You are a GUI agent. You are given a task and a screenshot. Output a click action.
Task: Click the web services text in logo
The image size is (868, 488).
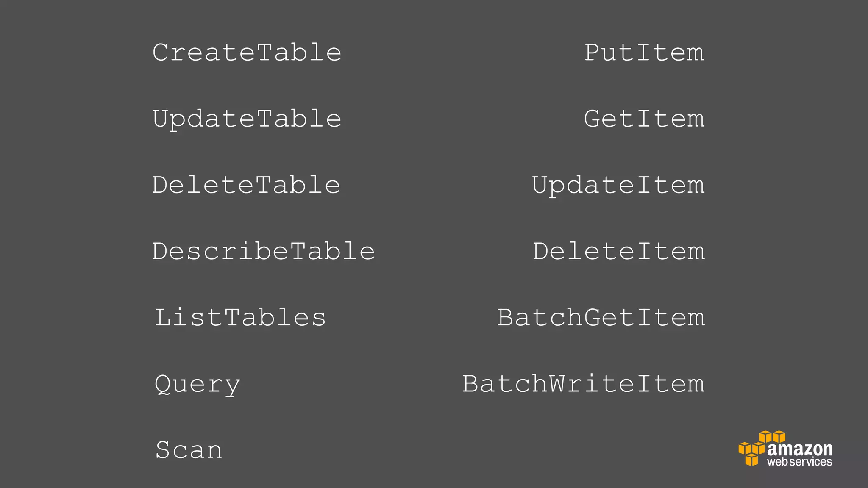click(800, 462)
